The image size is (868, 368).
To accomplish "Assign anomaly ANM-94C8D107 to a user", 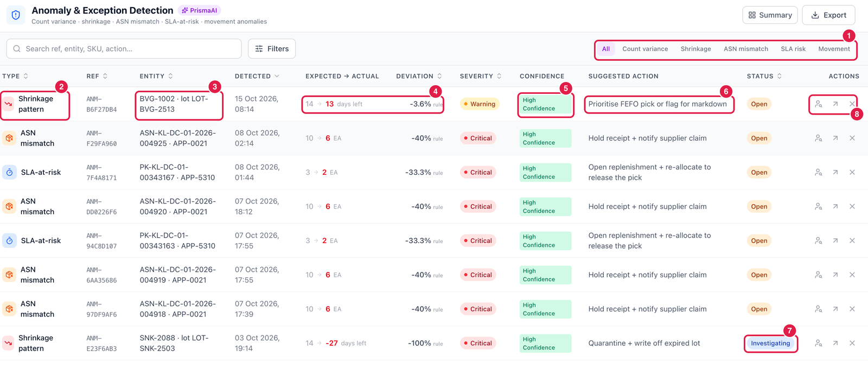I will [818, 241].
